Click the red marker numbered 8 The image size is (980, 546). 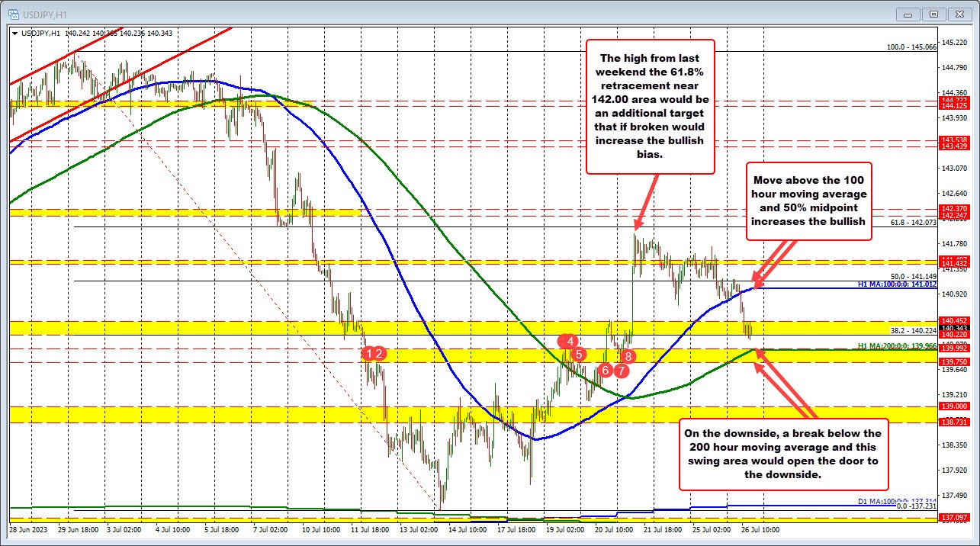[x=628, y=355]
